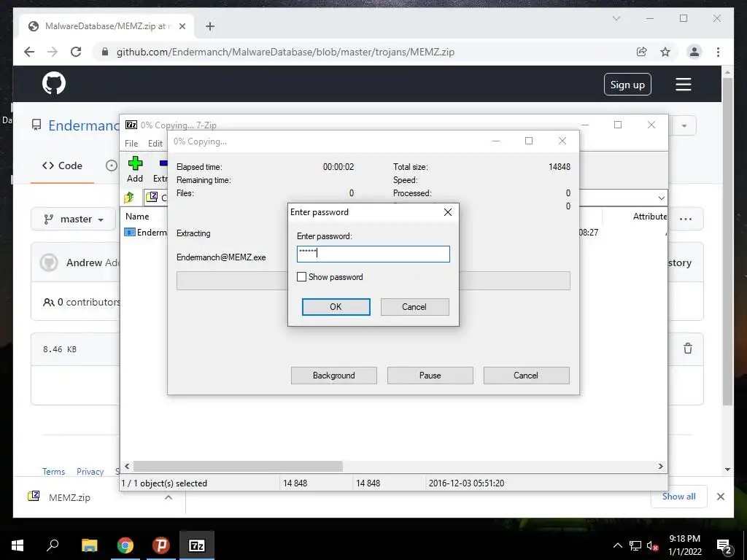Open muted volume tray icon
Screen dimensions: 747x560
[652, 545]
